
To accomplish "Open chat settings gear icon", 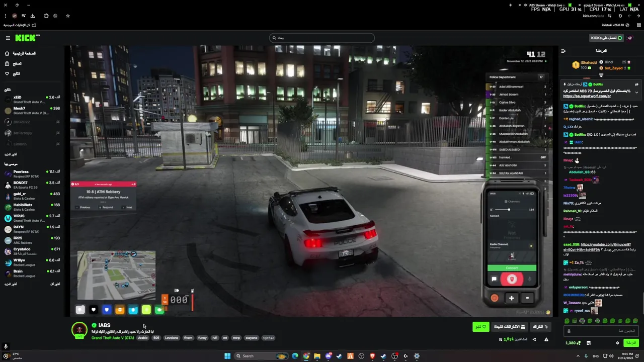I will coord(617,343).
